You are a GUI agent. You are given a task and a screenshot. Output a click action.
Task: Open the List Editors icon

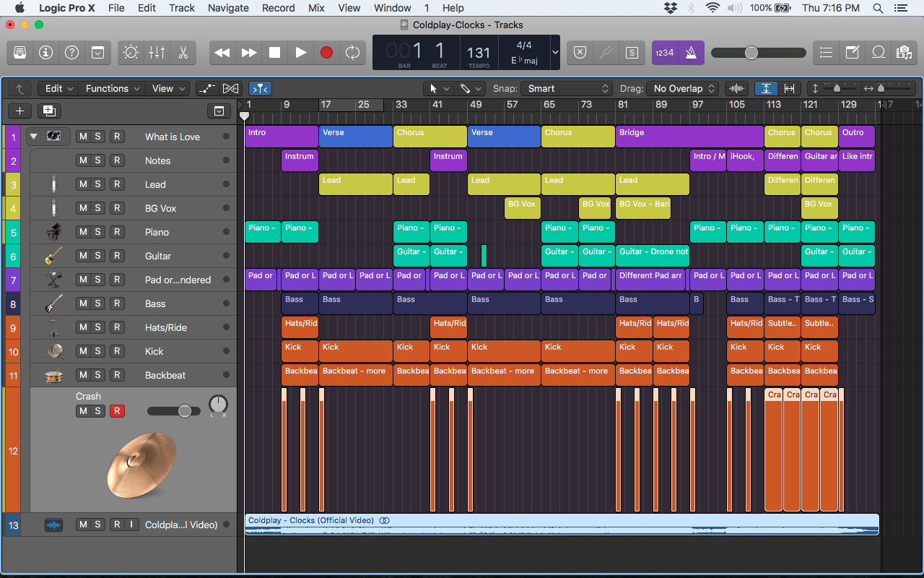click(x=827, y=53)
